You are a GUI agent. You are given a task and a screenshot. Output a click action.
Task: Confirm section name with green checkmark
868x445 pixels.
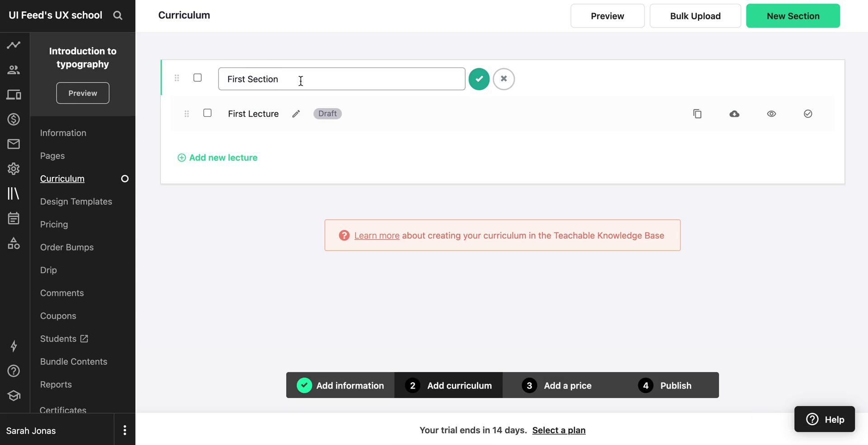pos(479,79)
